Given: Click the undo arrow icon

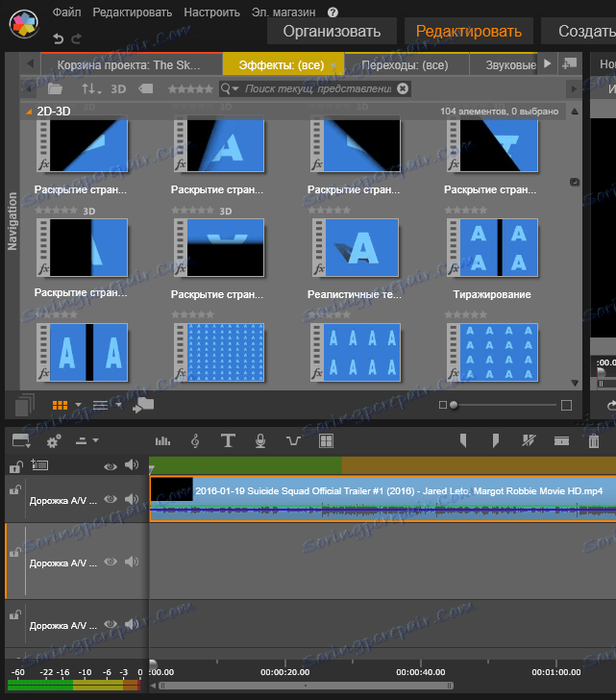Looking at the screenshot, I should (59, 38).
